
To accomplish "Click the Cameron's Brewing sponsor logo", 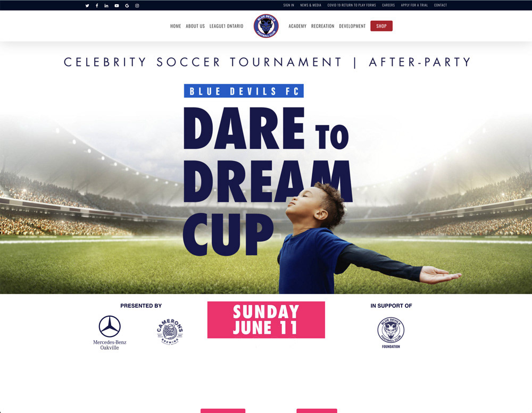I will click(x=170, y=331).
